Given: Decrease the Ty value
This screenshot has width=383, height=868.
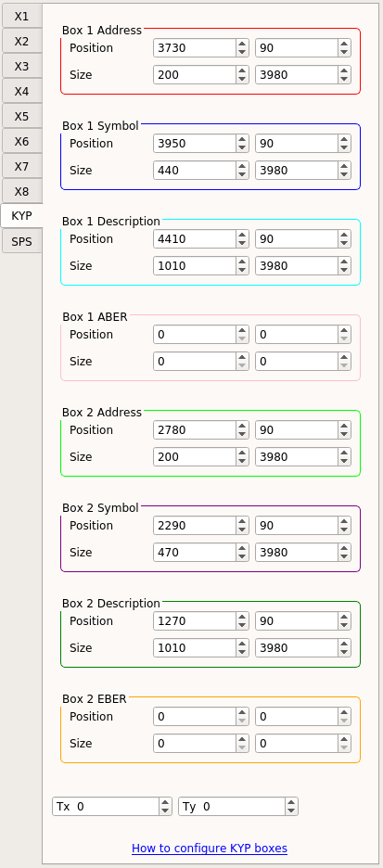Looking at the screenshot, I should point(292,811).
